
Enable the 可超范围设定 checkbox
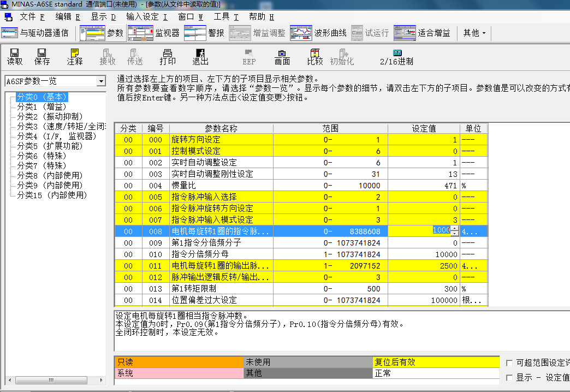(509, 363)
